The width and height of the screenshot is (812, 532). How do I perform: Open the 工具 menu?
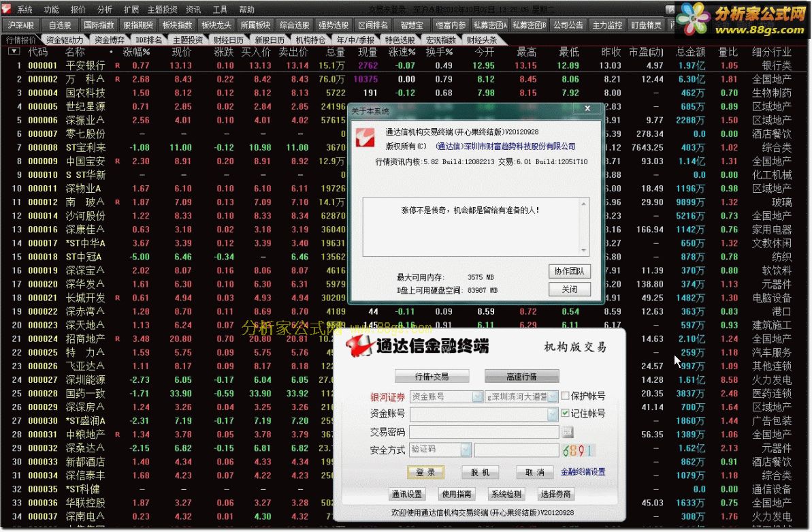click(220, 10)
